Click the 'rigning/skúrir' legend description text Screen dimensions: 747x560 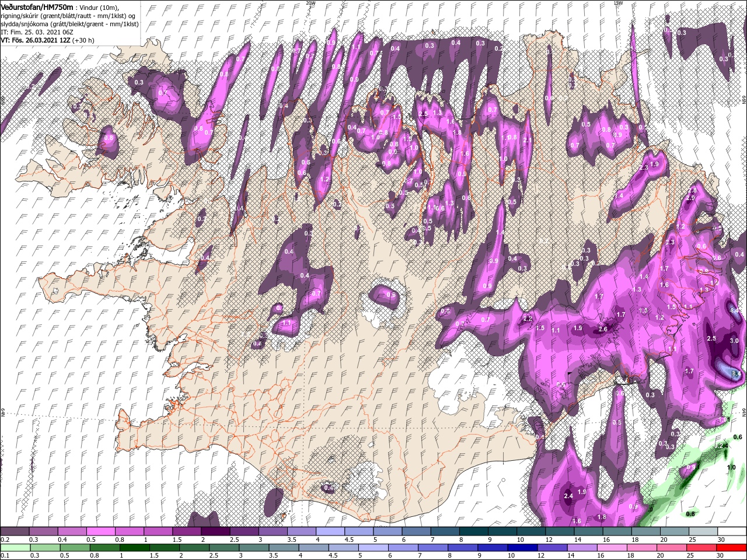(x=19, y=16)
